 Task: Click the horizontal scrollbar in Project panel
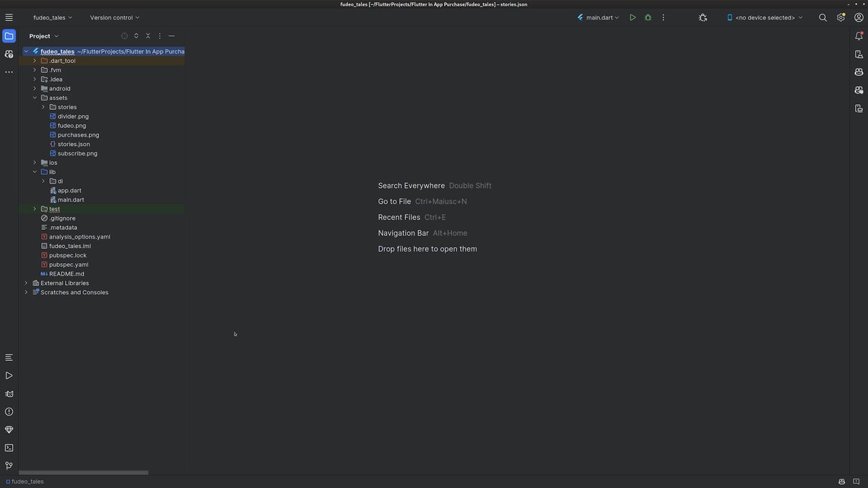coord(83,473)
